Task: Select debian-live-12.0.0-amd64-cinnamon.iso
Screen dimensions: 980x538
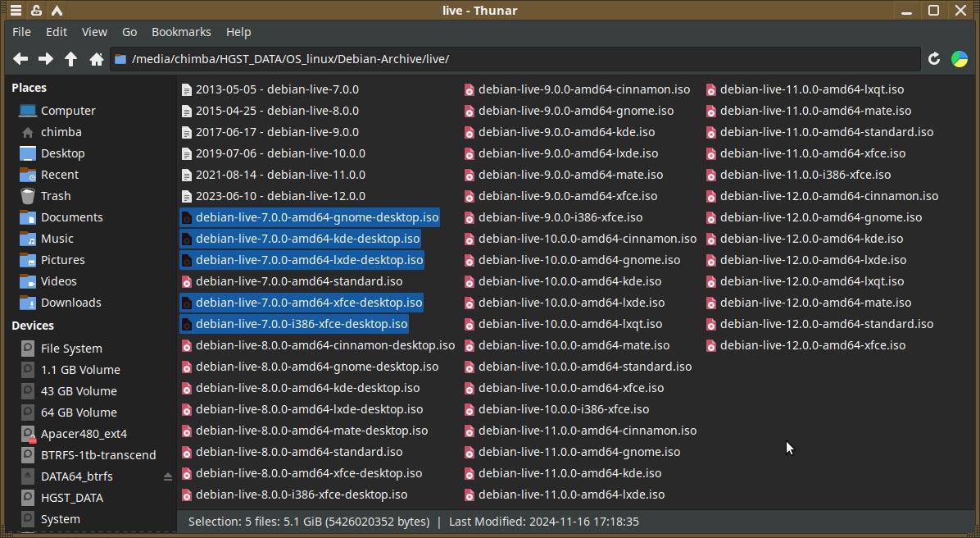Action: click(822, 196)
